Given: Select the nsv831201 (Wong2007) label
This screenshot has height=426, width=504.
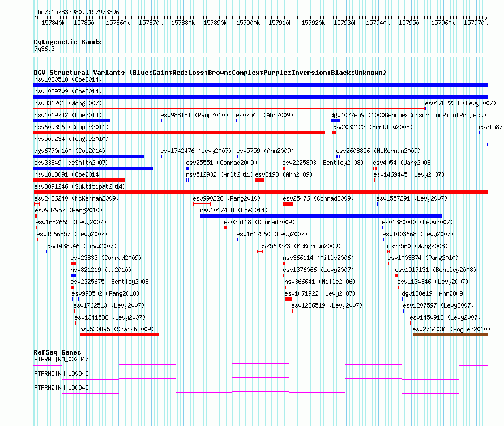Looking at the screenshot, I should (x=68, y=103).
